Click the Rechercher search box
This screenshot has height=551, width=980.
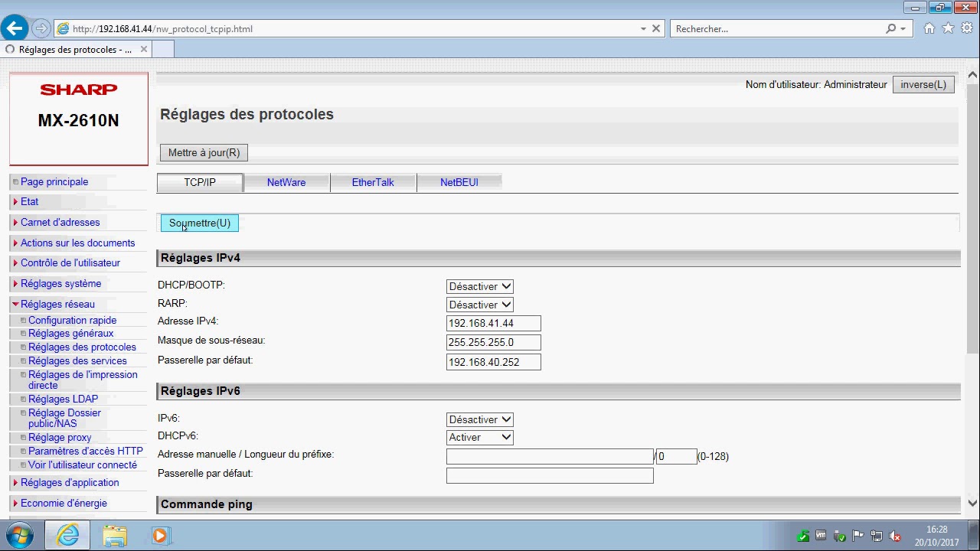click(777, 29)
